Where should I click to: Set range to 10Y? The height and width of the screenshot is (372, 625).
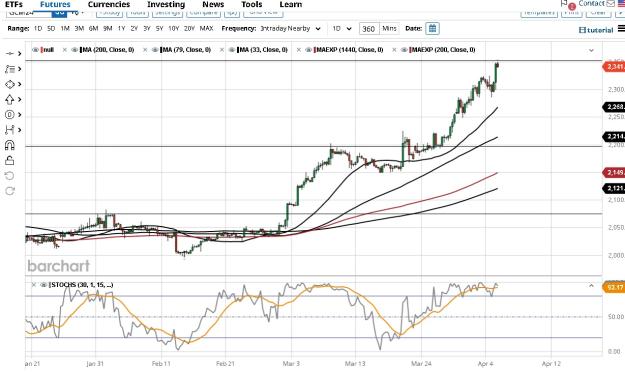tap(173, 28)
